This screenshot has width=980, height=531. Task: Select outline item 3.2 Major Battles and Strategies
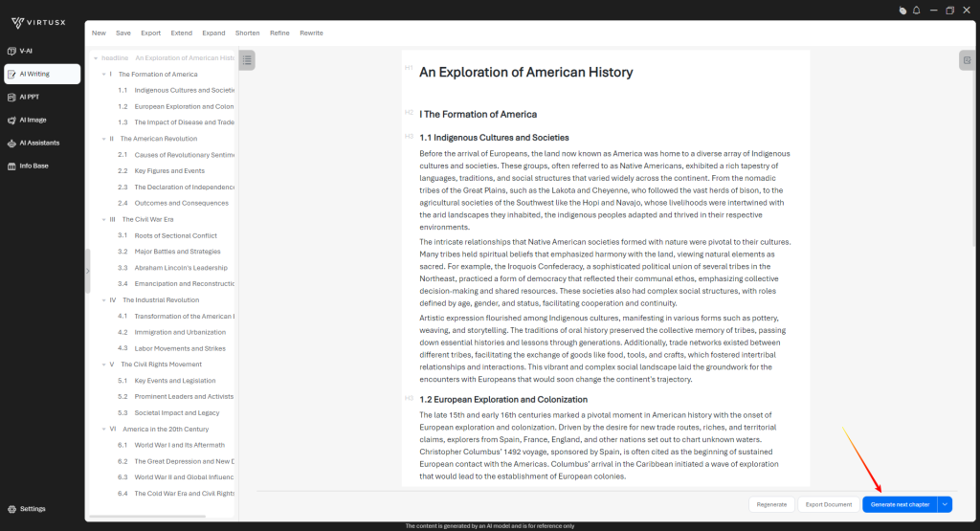pyautogui.click(x=168, y=252)
